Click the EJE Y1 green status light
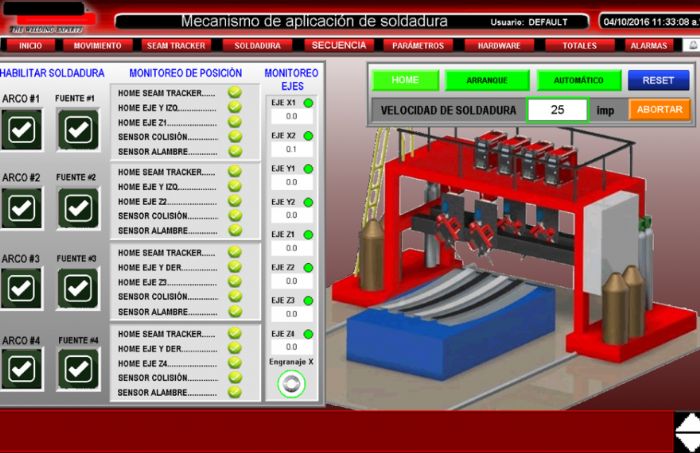 point(308,169)
